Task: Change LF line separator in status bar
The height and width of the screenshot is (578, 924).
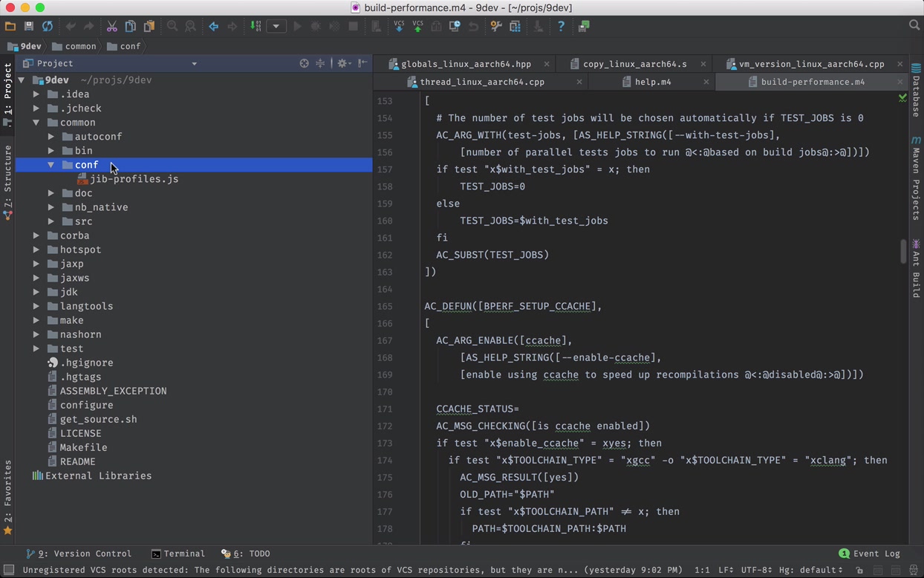Action: [726, 570]
